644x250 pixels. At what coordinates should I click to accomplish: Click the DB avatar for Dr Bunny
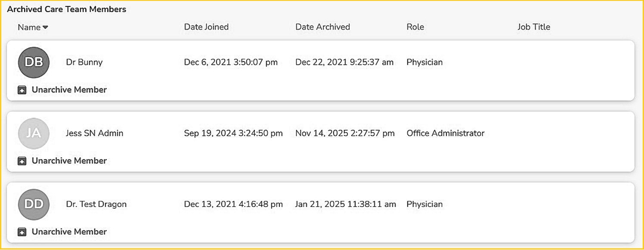coord(34,62)
